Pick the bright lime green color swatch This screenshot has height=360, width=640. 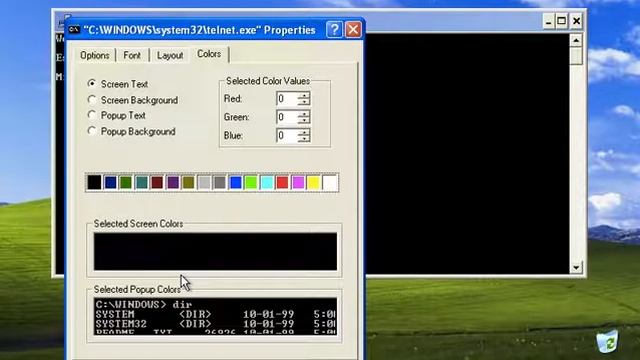coord(251,182)
